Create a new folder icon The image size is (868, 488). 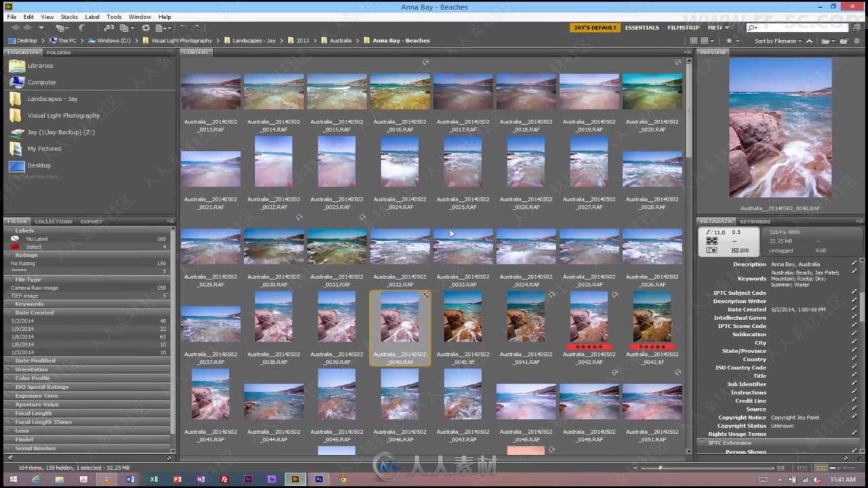click(x=844, y=41)
